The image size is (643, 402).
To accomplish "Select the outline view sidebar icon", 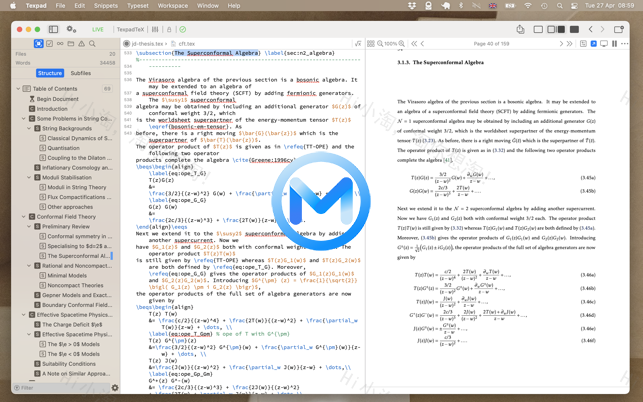I will click(39, 43).
